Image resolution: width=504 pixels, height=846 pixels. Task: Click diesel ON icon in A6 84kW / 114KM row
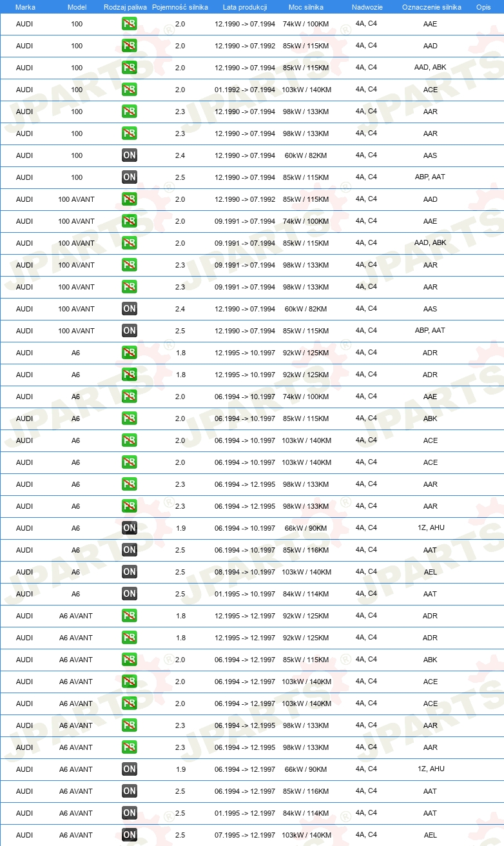130,594
